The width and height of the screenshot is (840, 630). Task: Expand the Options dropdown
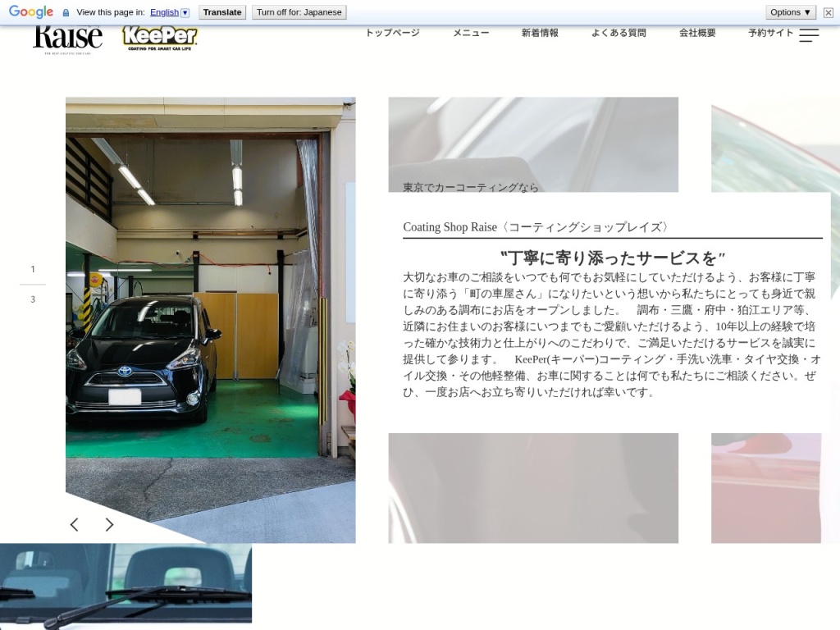[791, 12]
